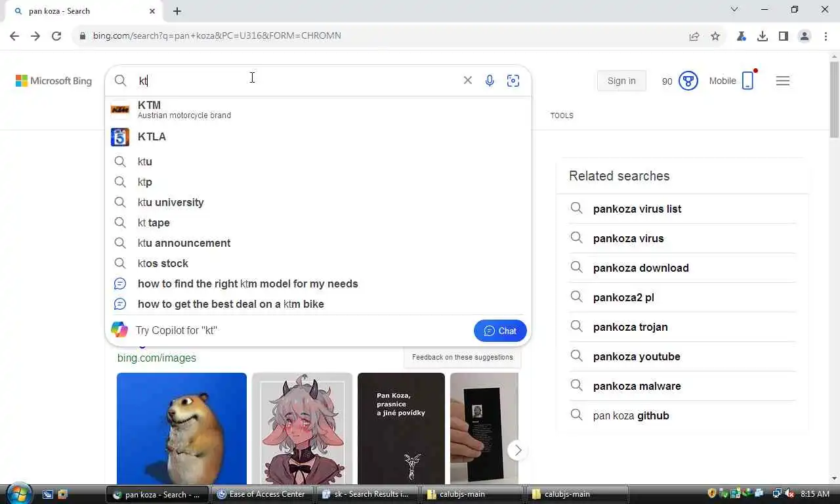Choose kt tape suggestion
840x504 pixels.
coord(318,222)
